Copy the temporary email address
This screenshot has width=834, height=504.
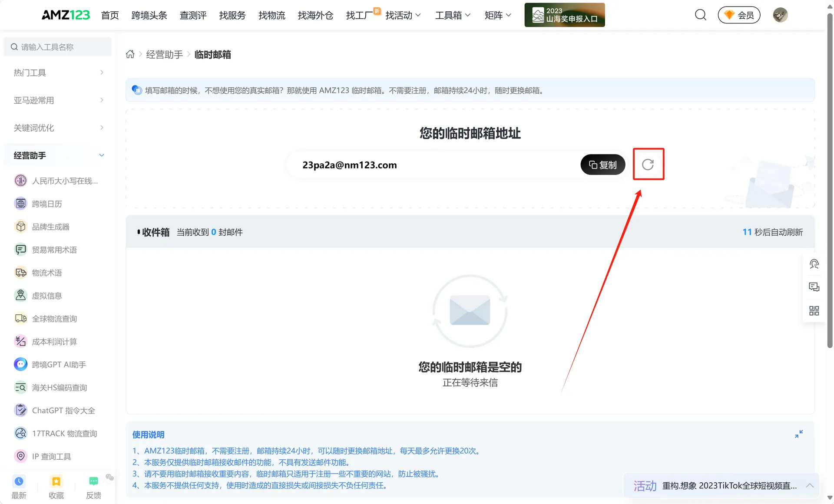click(x=602, y=165)
